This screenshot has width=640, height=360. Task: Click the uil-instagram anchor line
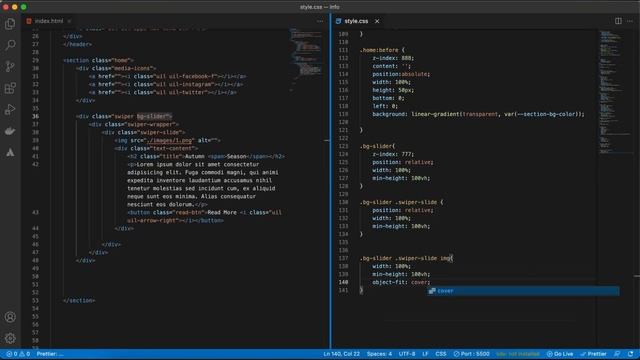pyautogui.click(x=166, y=84)
